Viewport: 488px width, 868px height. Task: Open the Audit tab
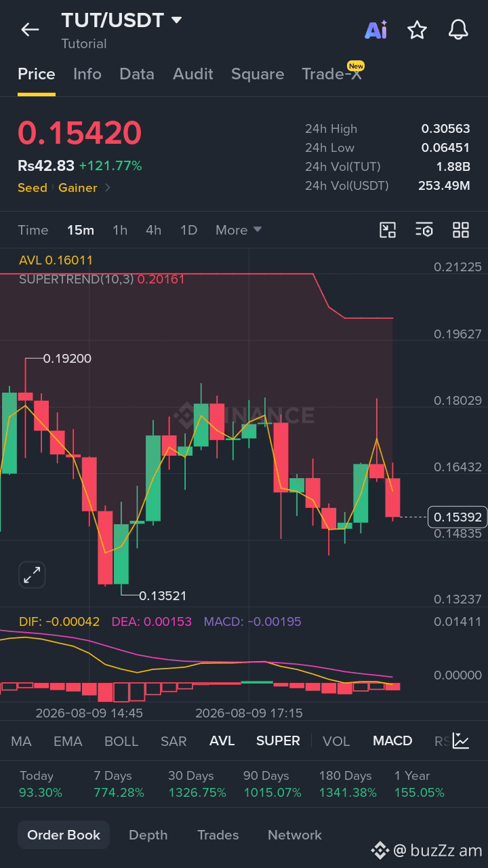pos(193,74)
